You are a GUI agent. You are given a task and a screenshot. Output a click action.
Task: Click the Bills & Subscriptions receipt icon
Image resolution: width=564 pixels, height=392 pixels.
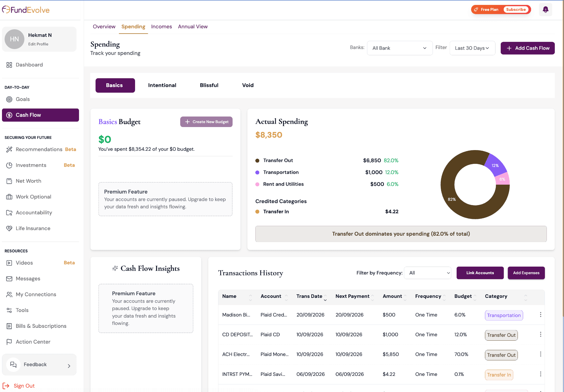pyautogui.click(x=9, y=326)
